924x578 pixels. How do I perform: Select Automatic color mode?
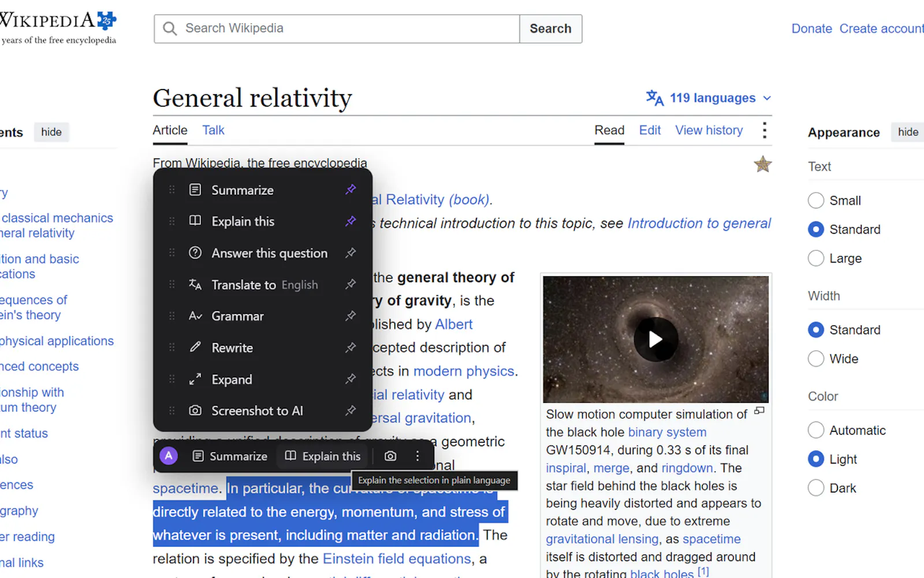pyautogui.click(x=816, y=431)
